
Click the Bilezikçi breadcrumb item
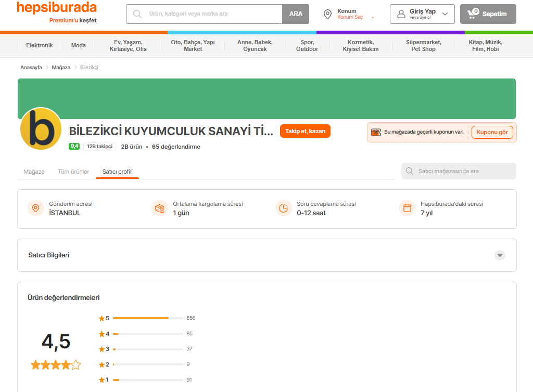pyautogui.click(x=89, y=68)
